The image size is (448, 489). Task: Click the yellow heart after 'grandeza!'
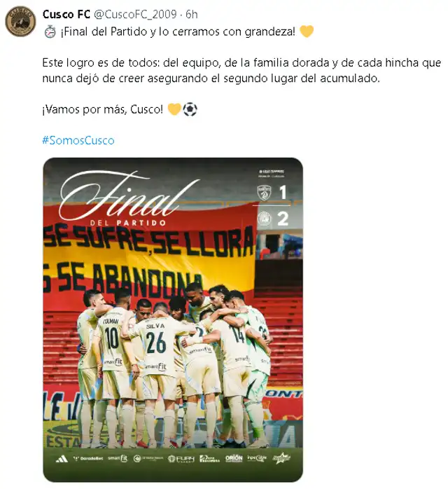click(x=306, y=32)
